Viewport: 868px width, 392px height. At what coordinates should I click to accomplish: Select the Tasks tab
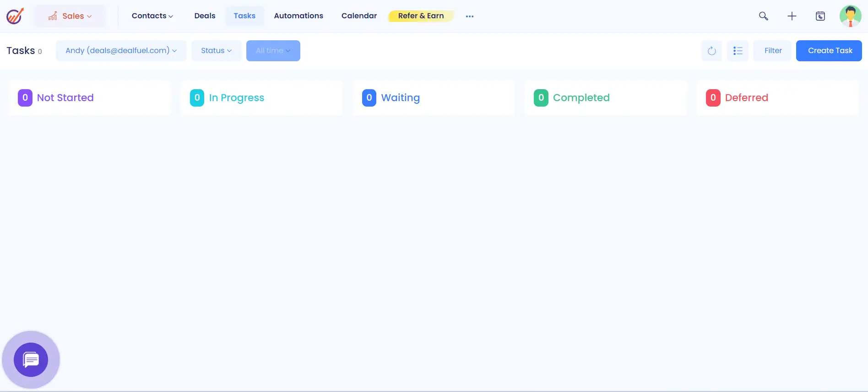[244, 16]
